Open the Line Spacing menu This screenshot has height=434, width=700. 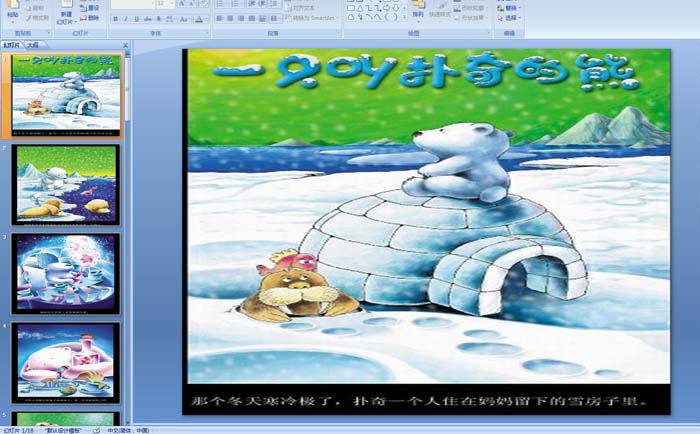tap(275, 4)
